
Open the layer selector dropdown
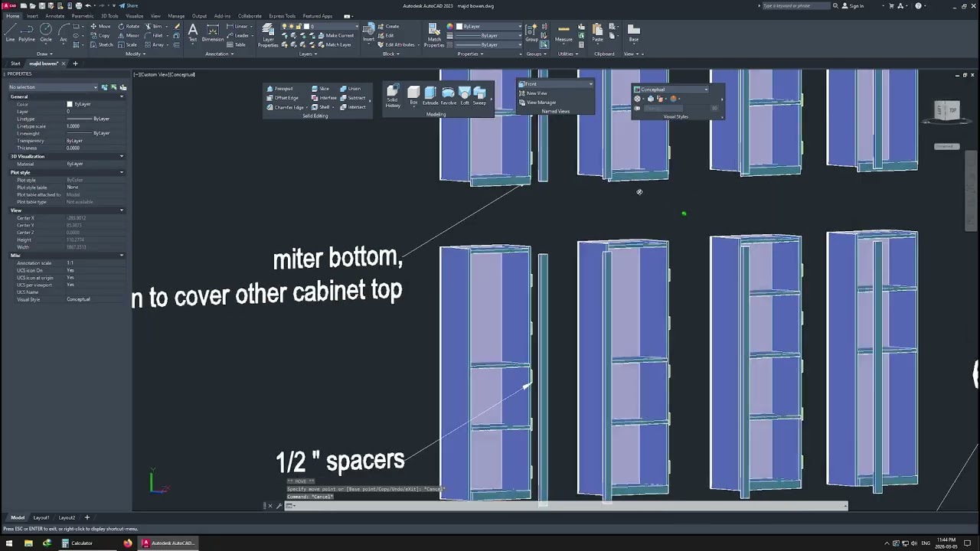[318, 27]
